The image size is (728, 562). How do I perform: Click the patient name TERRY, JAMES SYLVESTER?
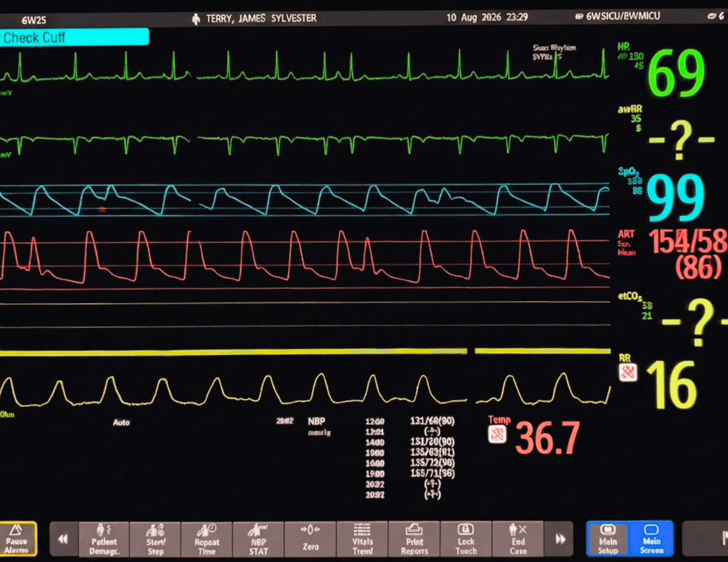(x=261, y=18)
